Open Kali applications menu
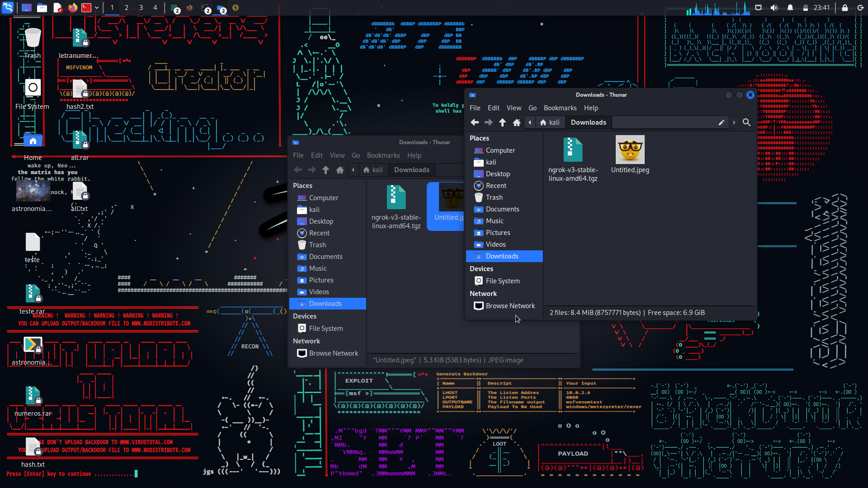This screenshot has width=868, height=488. point(8,8)
